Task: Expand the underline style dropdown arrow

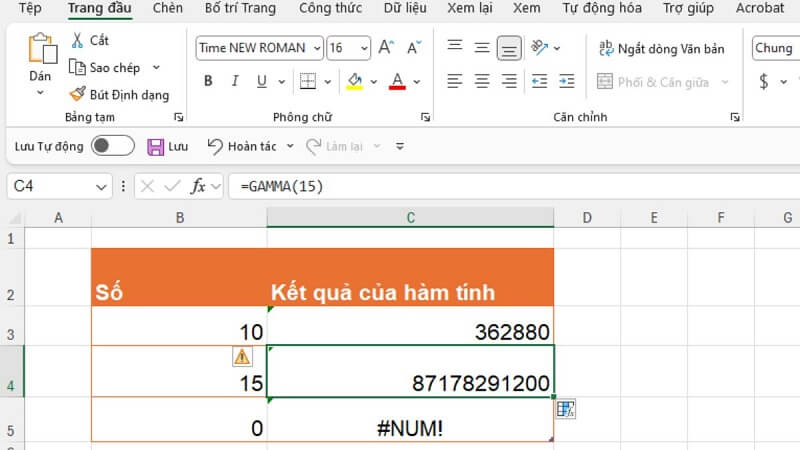Action: (x=282, y=81)
